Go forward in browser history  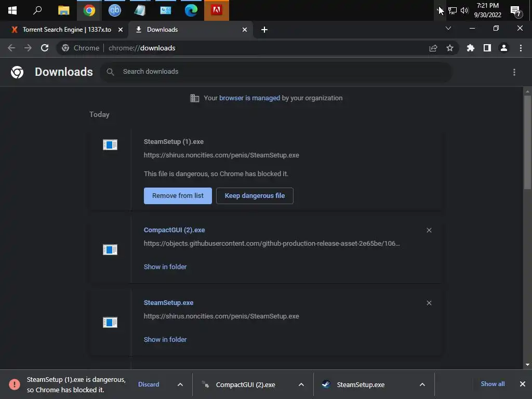(x=28, y=48)
